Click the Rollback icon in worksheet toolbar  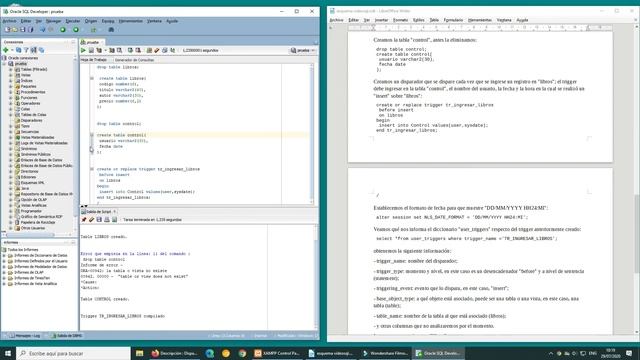point(138,50)
